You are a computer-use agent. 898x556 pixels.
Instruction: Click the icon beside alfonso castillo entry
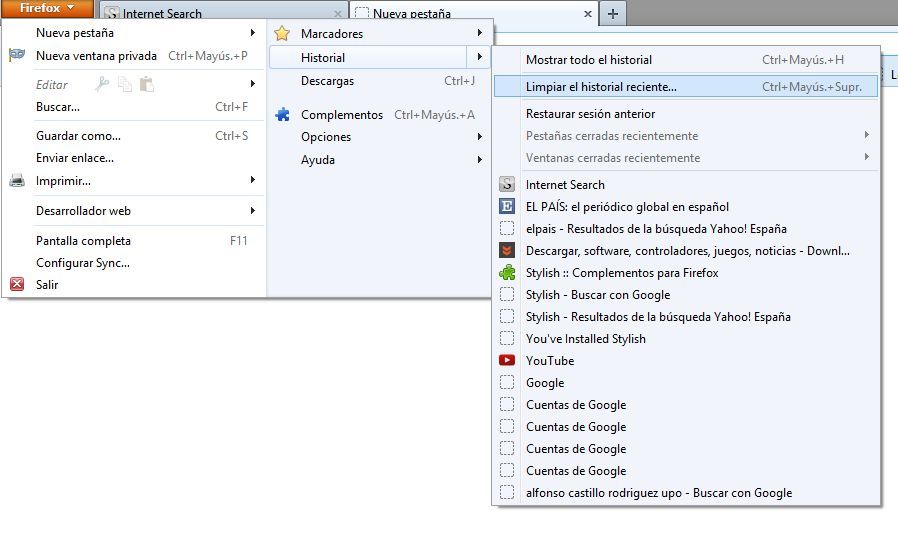coord(507,492)
